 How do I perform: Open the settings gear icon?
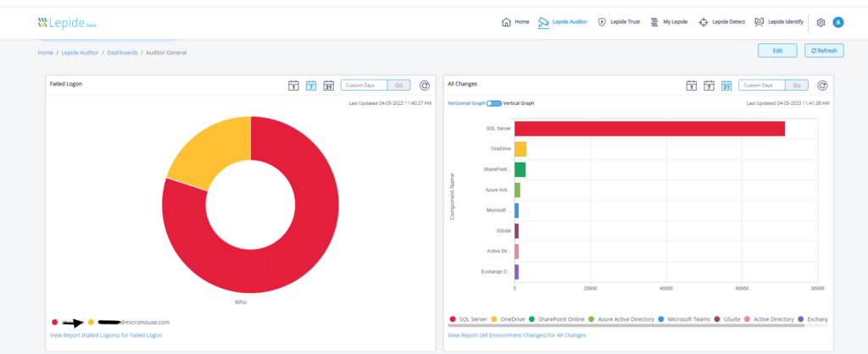click(x=821, y=23)
